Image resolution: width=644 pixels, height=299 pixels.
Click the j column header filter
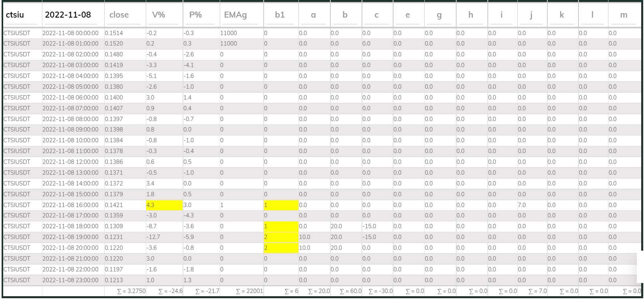click(532, 15)
